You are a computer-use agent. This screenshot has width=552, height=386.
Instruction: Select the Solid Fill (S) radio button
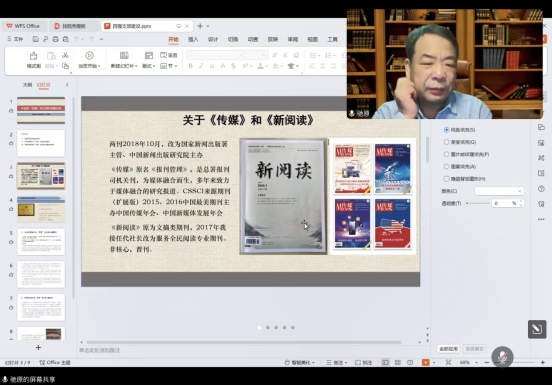tap(446, 130)
